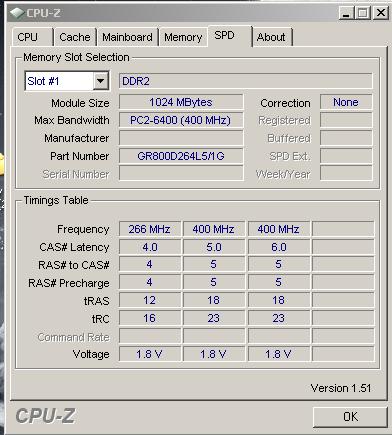This screenshot has height=435, width=392.
Task: Open the About tab
Action: (x=272, y=37)
